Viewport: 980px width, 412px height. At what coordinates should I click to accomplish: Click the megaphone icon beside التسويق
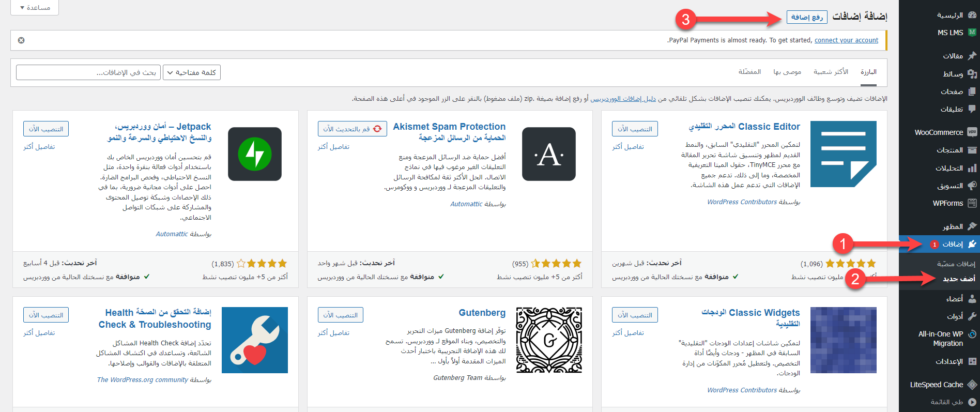point(972,186)
